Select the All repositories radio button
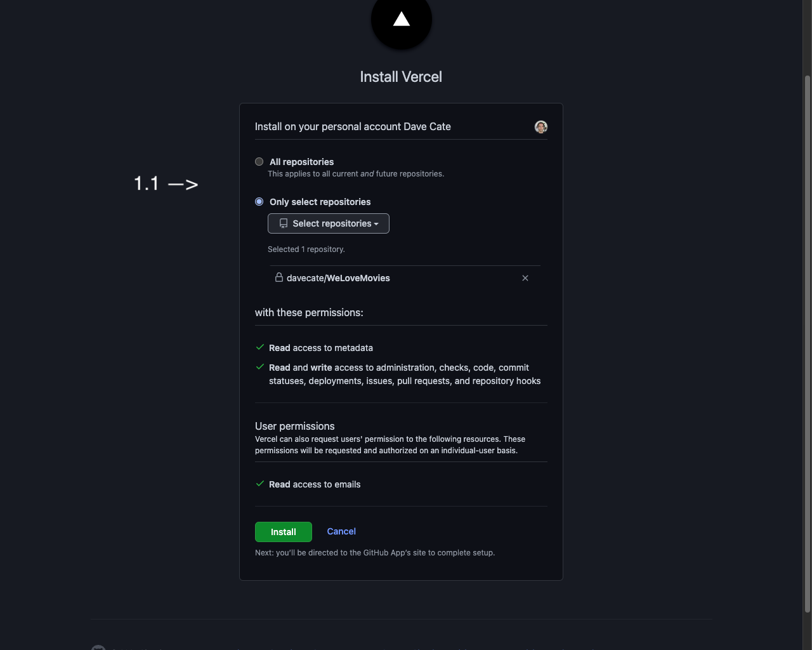 click(x=259, y=161)
